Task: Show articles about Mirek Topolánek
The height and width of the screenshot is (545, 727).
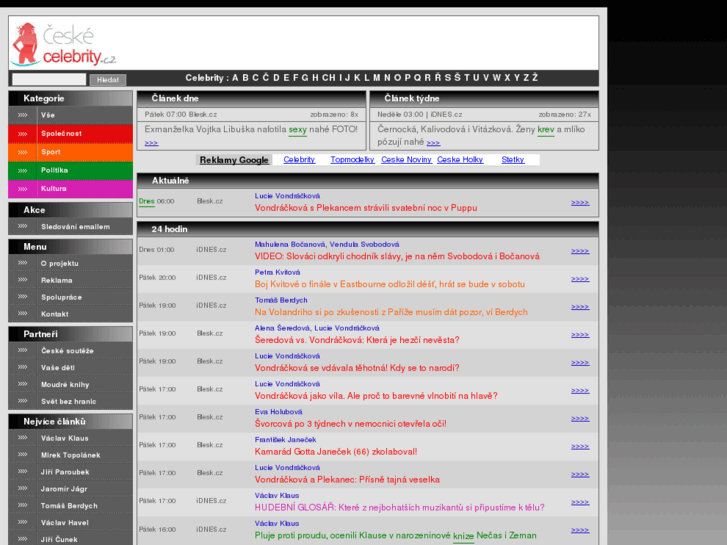Action: (70, 455)
